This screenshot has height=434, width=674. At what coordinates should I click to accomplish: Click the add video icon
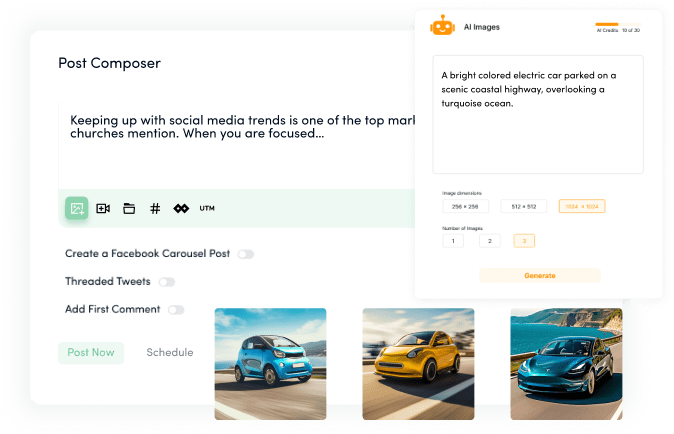point(103,208)
